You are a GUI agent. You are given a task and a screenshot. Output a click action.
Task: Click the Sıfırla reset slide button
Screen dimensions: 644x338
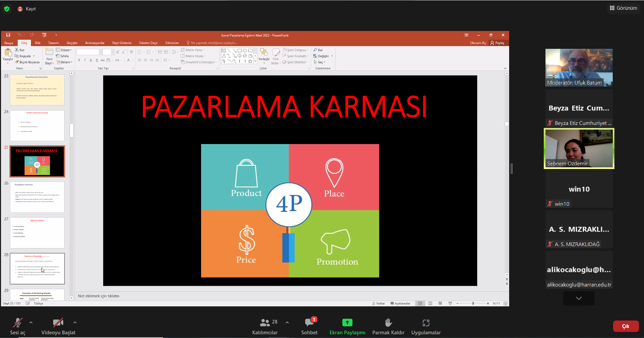[63, 56]
